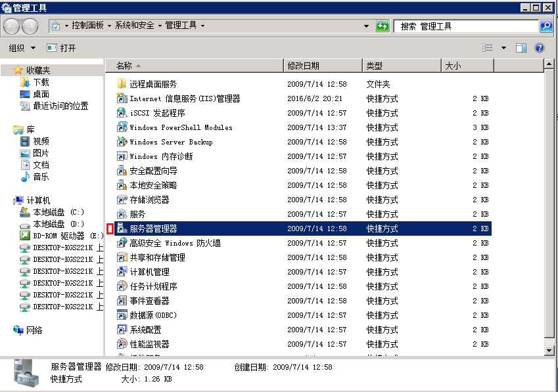Open the 视频 library
558x392 pixels.
pyautogui.click(x=41, y=141)
